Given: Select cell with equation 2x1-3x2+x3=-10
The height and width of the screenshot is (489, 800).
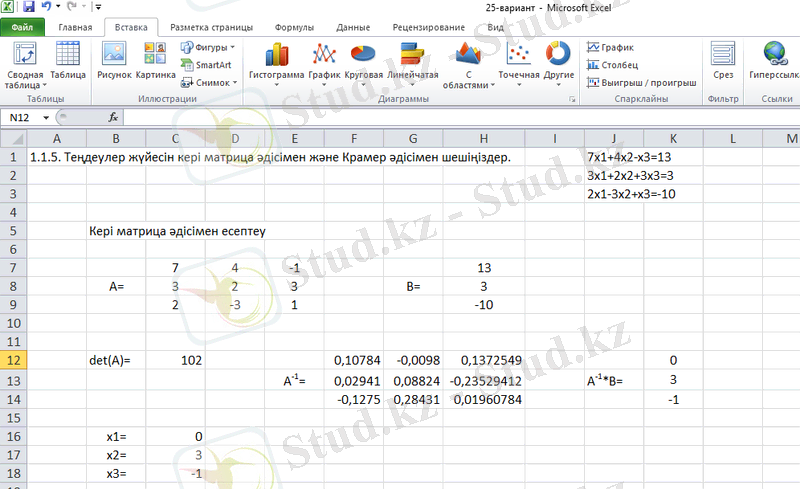Looking at the screenshot, I should click(x=631, y=194).
